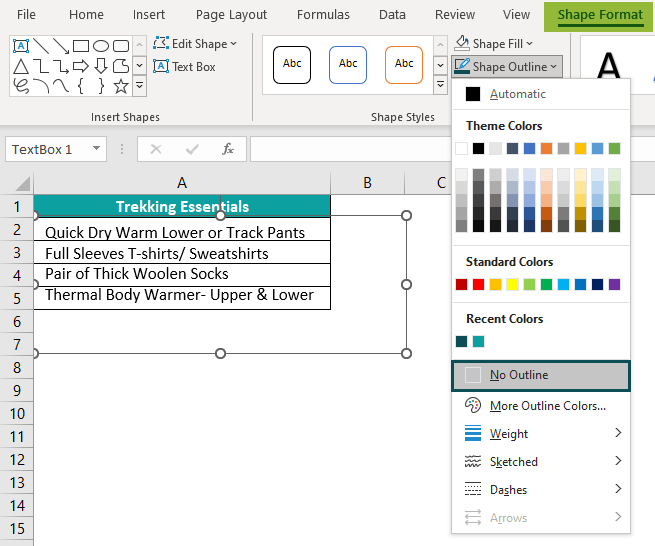Screen dimensions: 655x546
Task: Insert a Text Box via ribbon button
Action: (x=184, y=66)
